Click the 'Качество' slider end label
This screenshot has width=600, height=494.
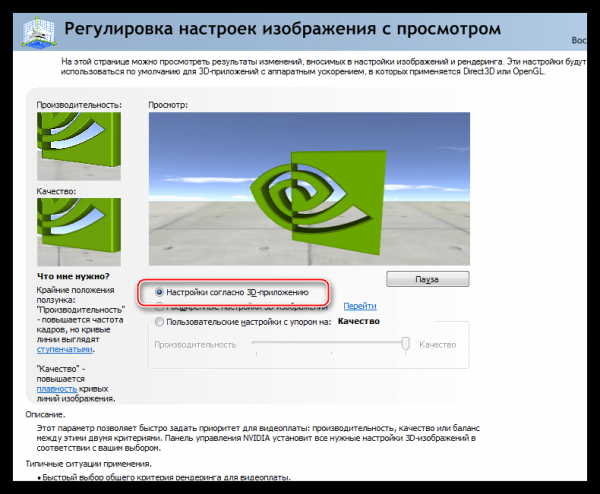[x=437, y=345]
